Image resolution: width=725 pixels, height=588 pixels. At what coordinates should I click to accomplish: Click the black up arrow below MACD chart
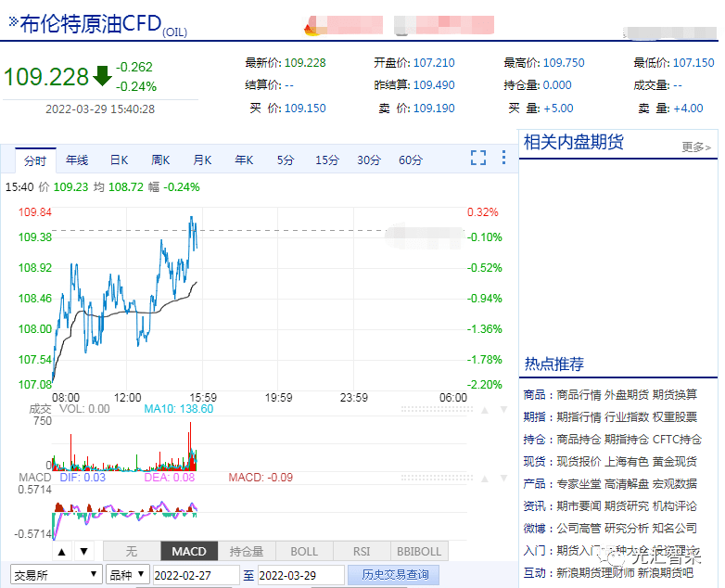pos(62,552)
